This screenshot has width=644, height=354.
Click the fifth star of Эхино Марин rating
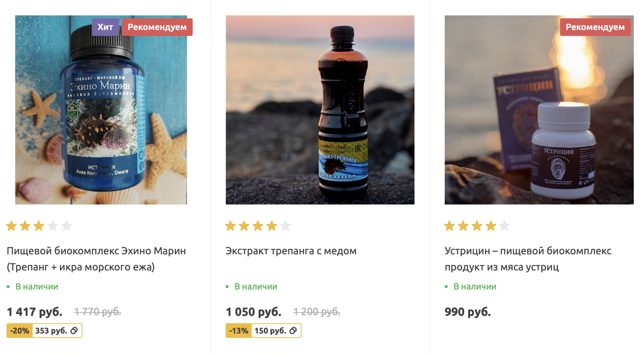pyautogui.click(x=66, y=226)
